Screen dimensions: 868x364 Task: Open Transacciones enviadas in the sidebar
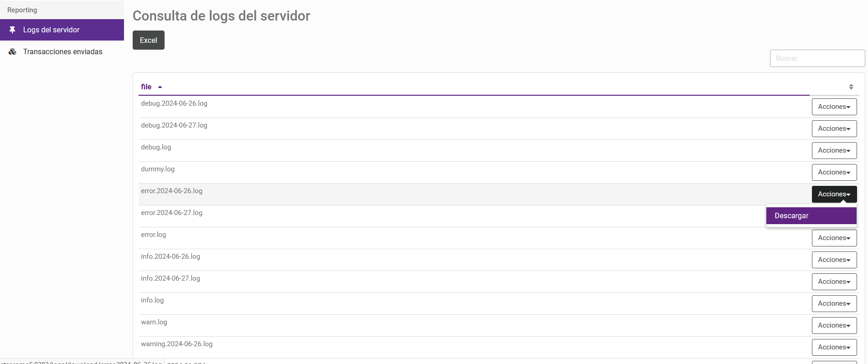click(62, 52)
